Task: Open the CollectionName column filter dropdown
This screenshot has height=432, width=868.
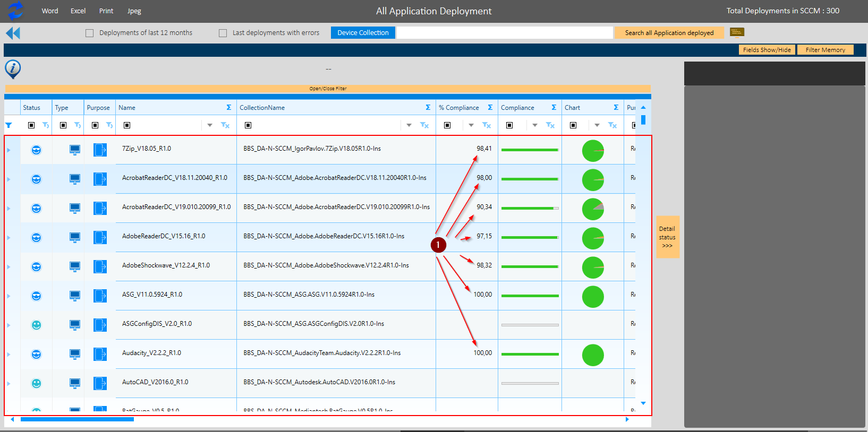Action: [x=409, y=125]
